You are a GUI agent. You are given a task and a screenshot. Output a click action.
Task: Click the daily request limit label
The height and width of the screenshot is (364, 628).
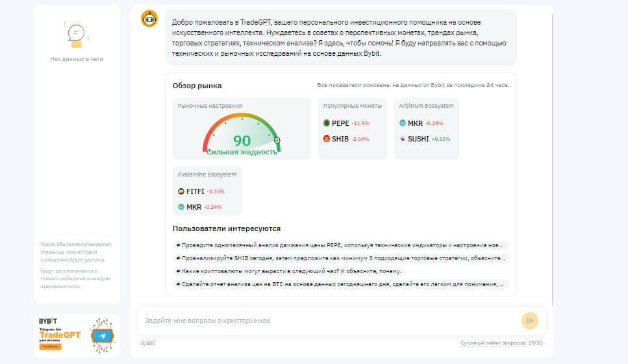click(x=493, y=343)
